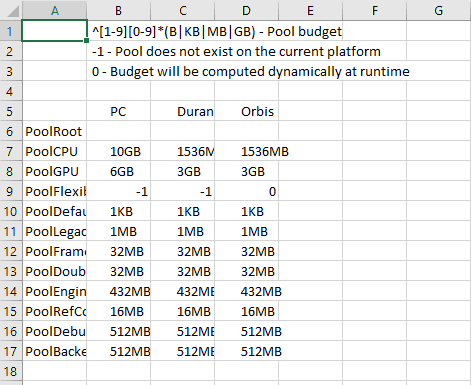Select the PoolRoot cell

click(x=55, y=131)
